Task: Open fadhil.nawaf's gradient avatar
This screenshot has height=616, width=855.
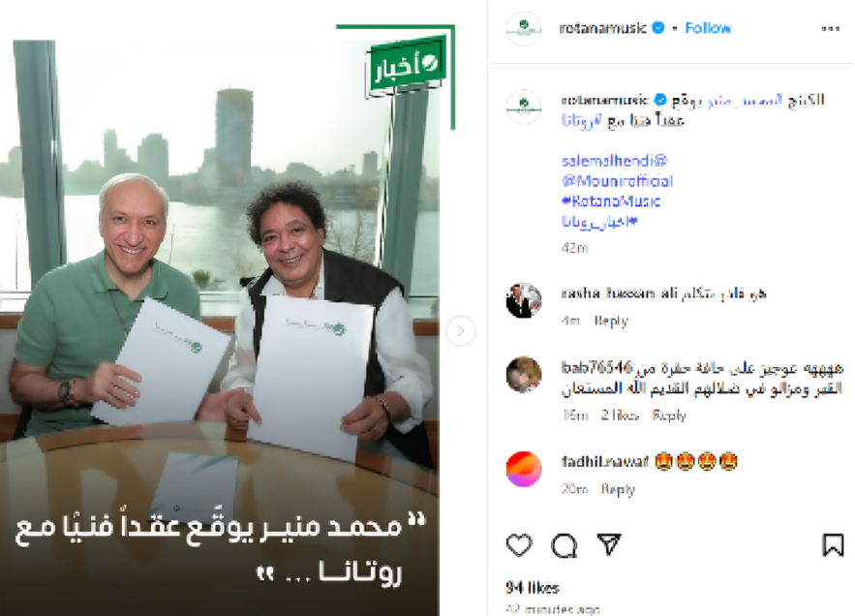Action: (x=524, y=469)
